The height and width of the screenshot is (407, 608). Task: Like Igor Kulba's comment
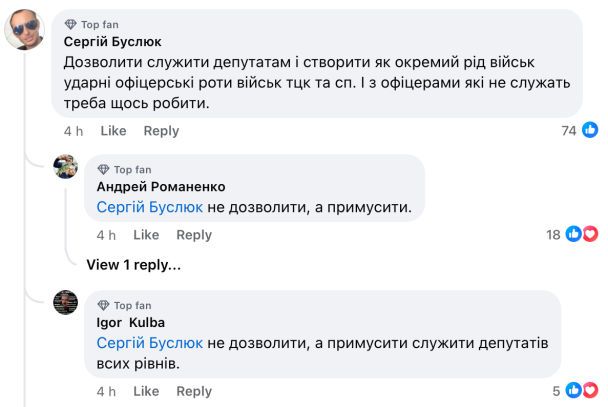[146, 391]
